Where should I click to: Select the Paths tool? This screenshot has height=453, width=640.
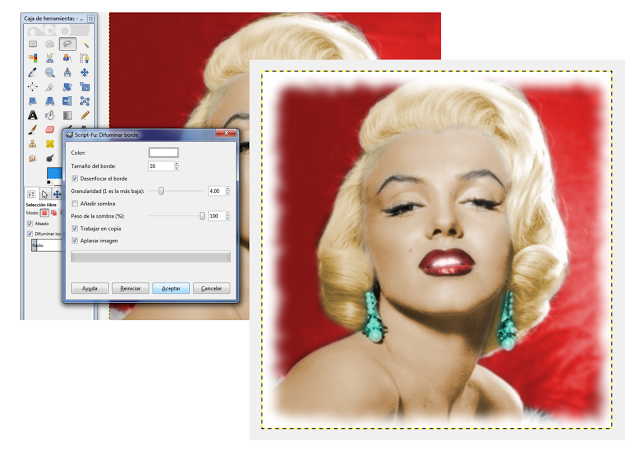click(x=85, y=58)
